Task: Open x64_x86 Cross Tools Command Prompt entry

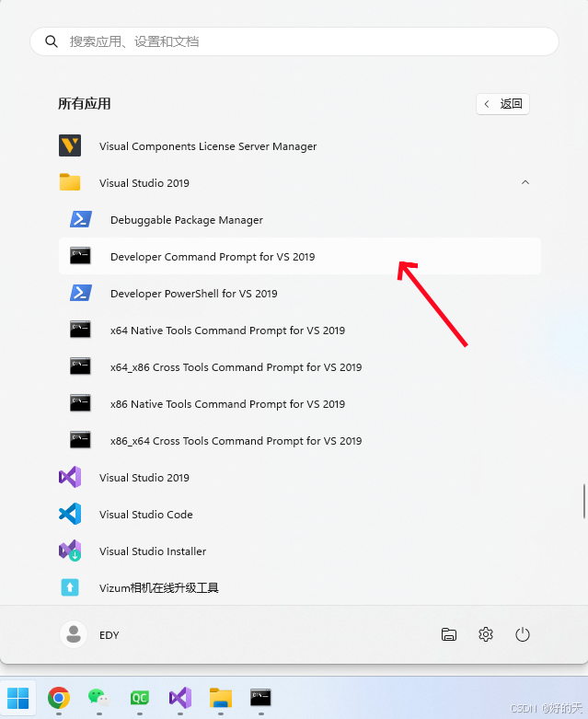Action: (x=300, y=366)
